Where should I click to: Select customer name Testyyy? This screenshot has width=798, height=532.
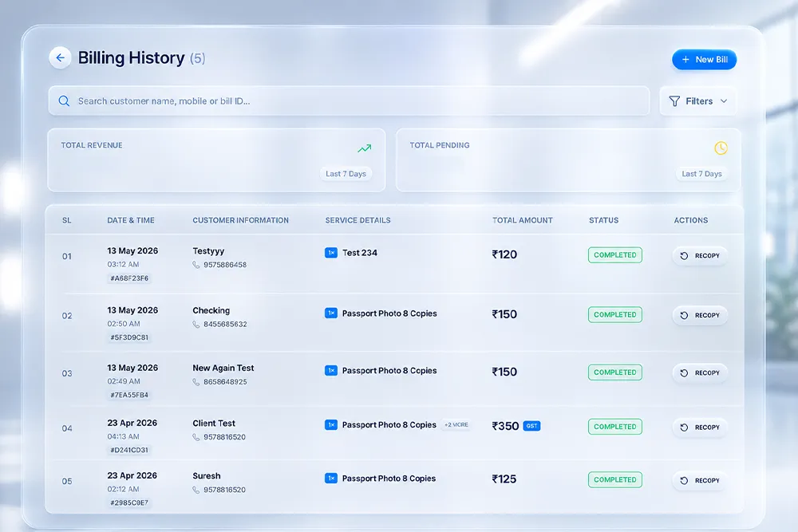(208, 250)
